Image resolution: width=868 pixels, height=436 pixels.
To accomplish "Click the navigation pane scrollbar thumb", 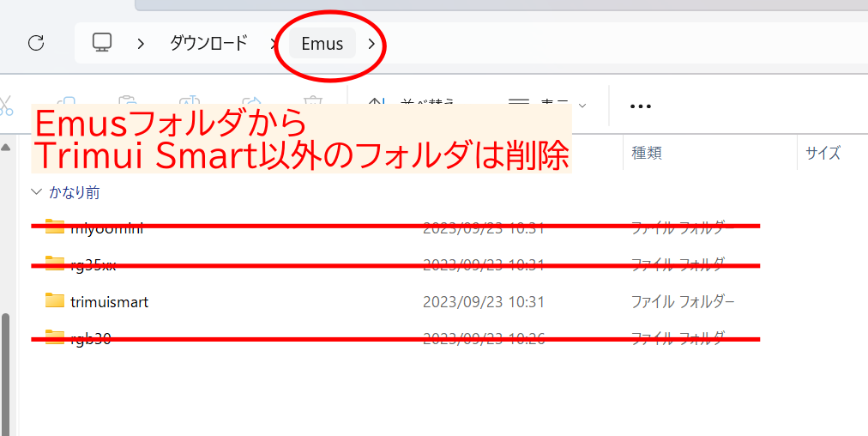I will 5,374.
